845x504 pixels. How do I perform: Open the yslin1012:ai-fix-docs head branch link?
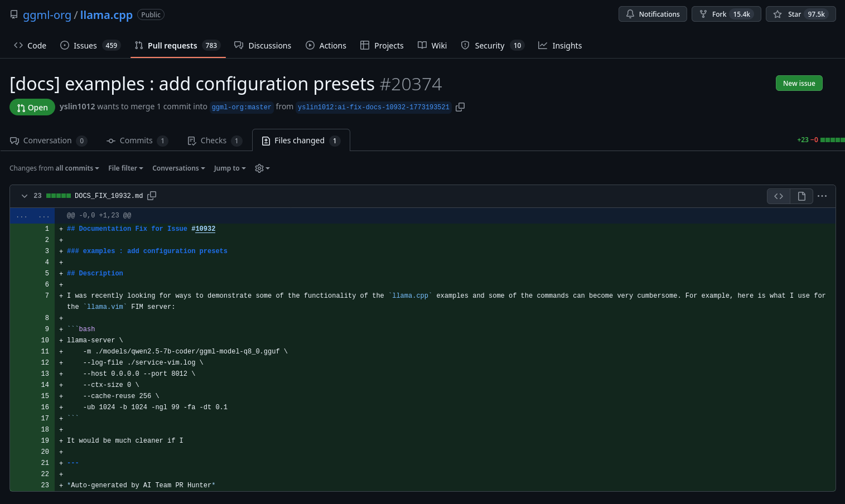tap(374, 107)
